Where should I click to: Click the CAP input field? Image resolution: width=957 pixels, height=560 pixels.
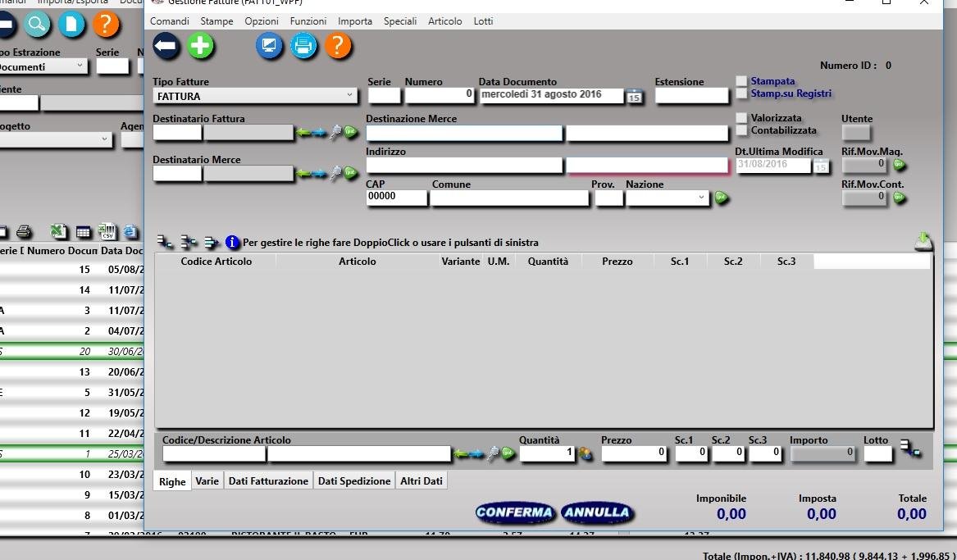click(x=396, y=198)
